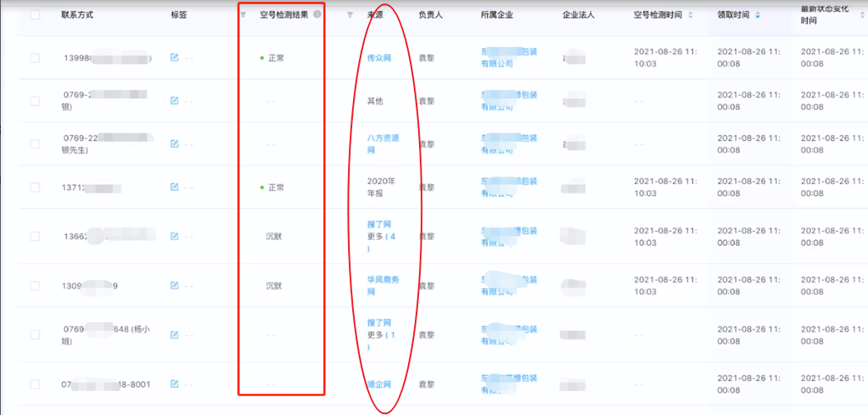Screen dimensions: 868x415
Task: Open the filter for 空号检测结果 column
Action: [243, 15]
